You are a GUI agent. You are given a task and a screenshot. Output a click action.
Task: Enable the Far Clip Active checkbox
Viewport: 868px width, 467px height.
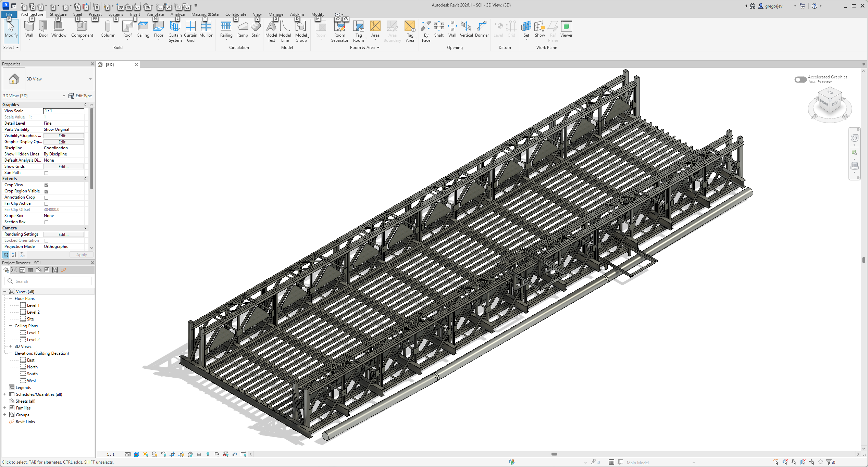pos(47,204)
